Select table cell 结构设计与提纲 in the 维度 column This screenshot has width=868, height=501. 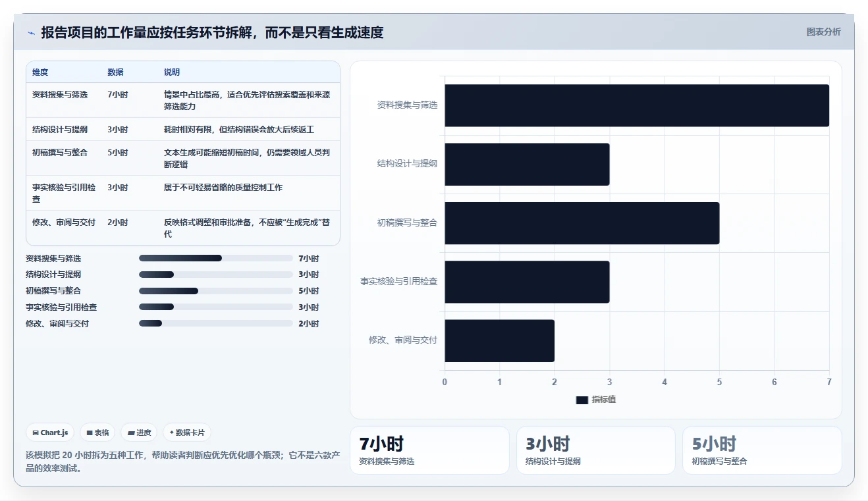point(60,129)
